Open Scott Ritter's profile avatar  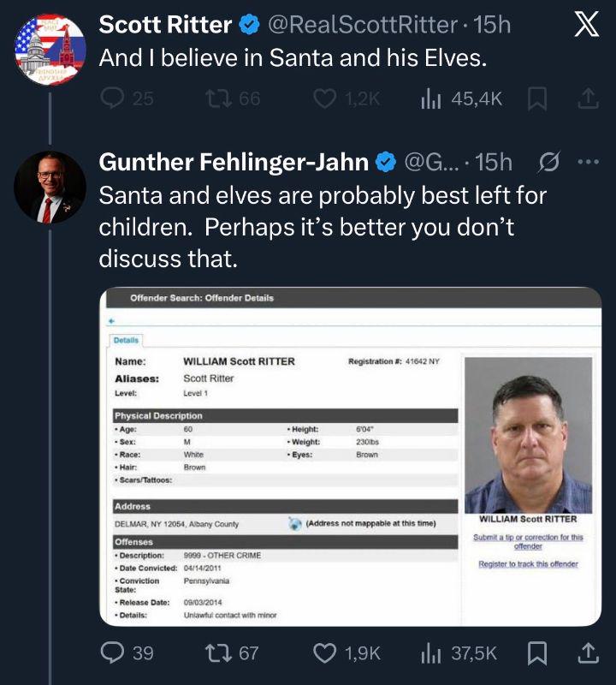pos(50,50)
